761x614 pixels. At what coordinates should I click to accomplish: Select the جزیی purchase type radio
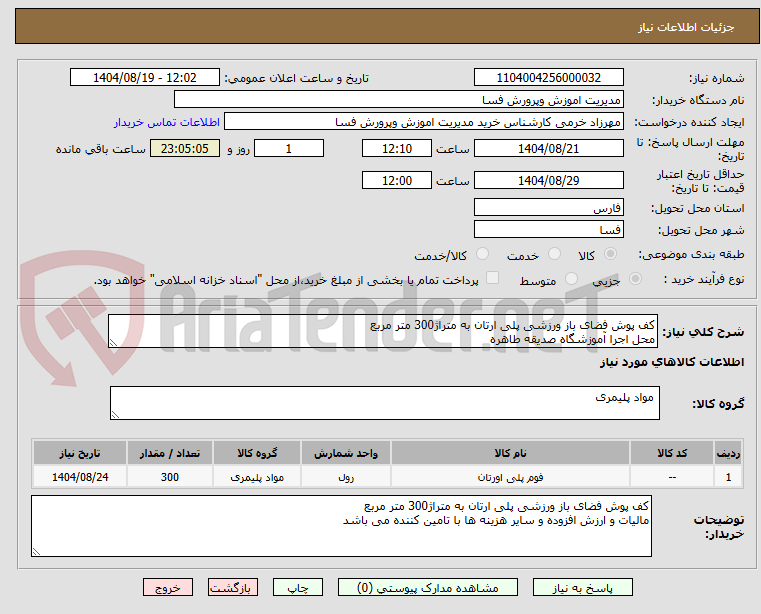pyautogui.click(x=635, y=278)
